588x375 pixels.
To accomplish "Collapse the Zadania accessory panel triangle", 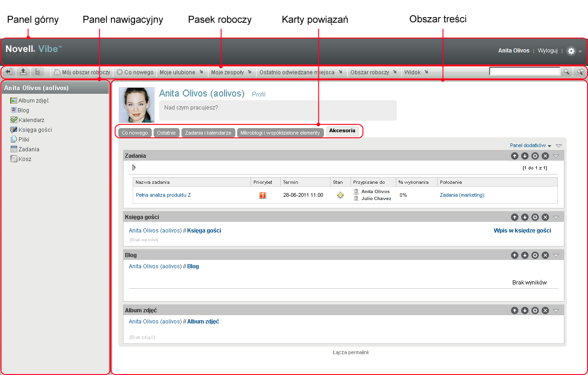I will (x=556, y=156).
